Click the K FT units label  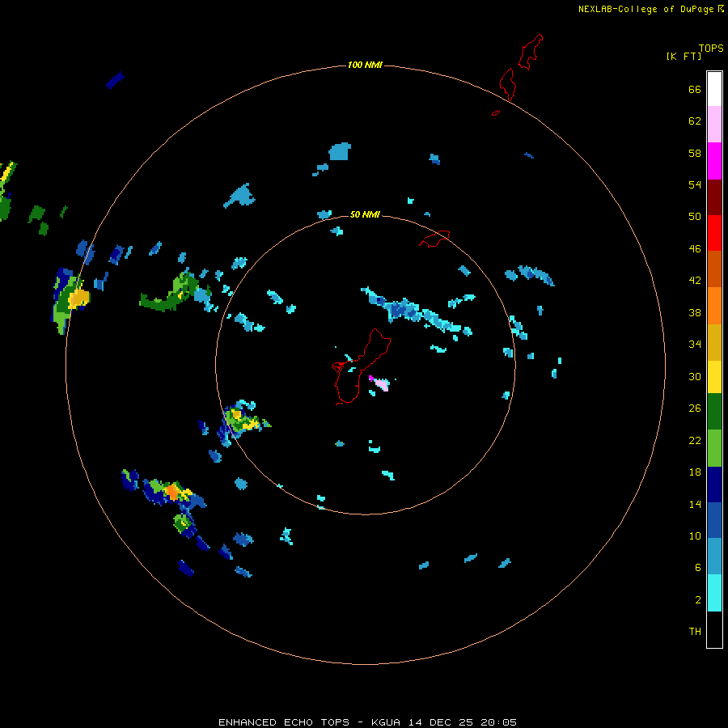(684, 56)
